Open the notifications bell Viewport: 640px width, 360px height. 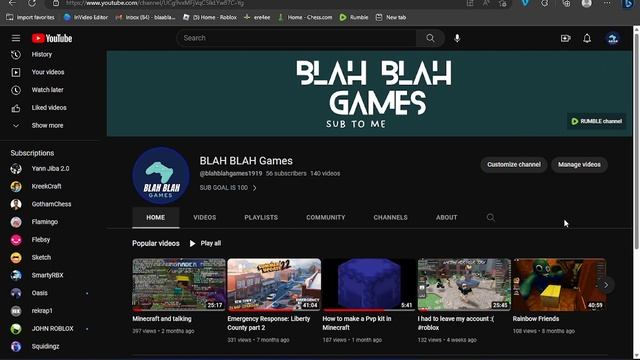pos(587,38)
